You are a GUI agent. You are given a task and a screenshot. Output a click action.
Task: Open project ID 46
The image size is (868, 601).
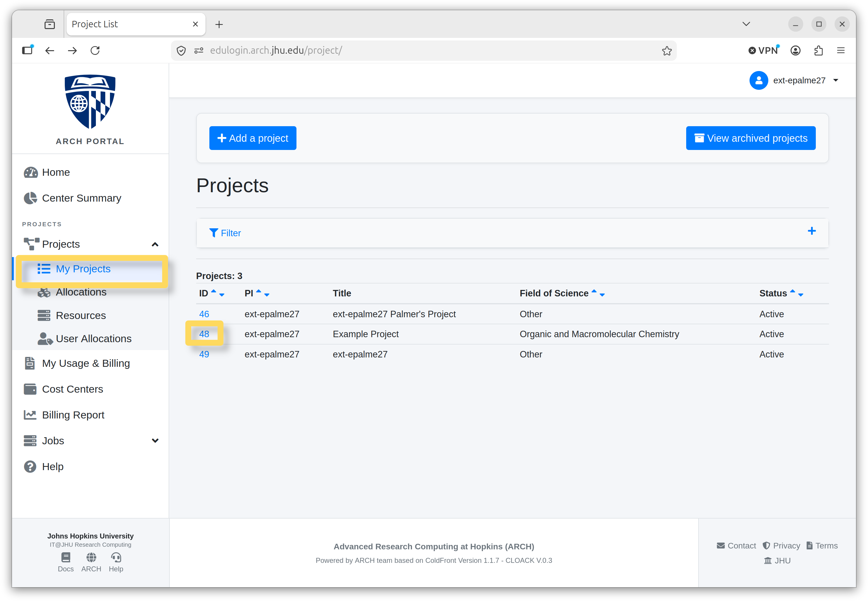[204, 314]
